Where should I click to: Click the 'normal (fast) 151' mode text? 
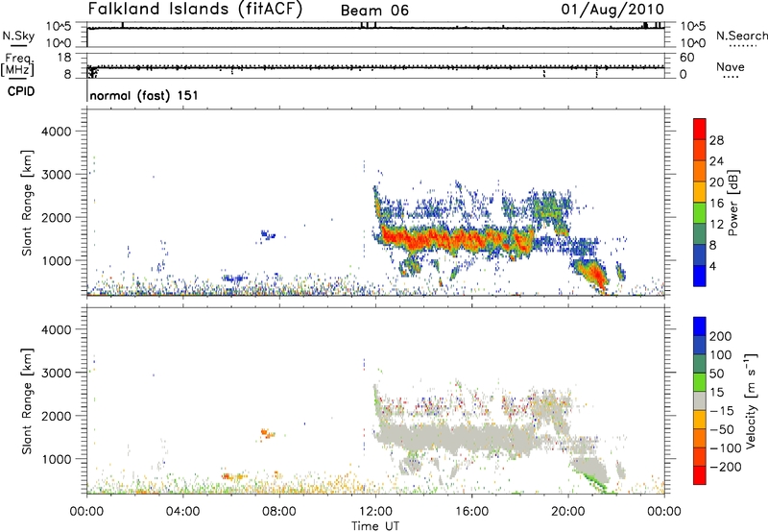pos(144,95)
